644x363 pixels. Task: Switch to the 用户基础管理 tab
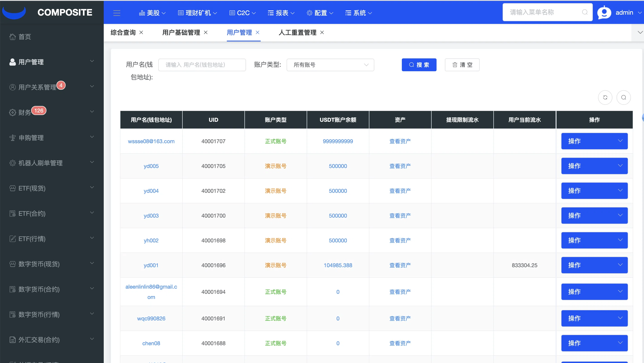pos(181,32)
